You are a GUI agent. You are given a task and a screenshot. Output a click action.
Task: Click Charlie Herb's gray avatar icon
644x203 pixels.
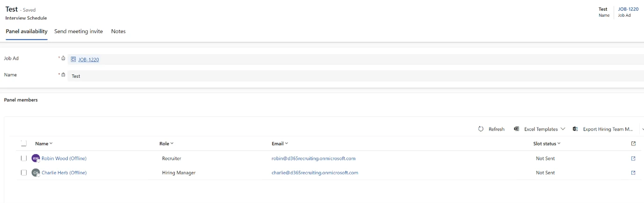click(x=36, y=173)
